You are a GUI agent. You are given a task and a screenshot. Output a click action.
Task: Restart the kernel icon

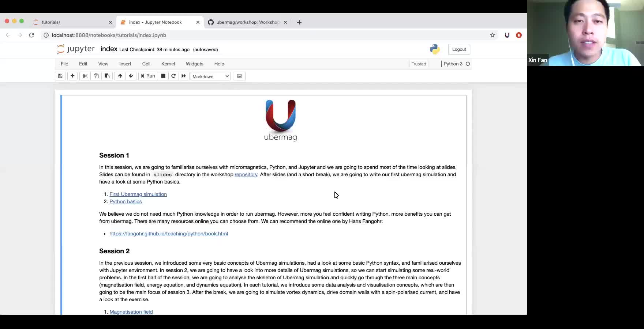(x=173, y=76)
